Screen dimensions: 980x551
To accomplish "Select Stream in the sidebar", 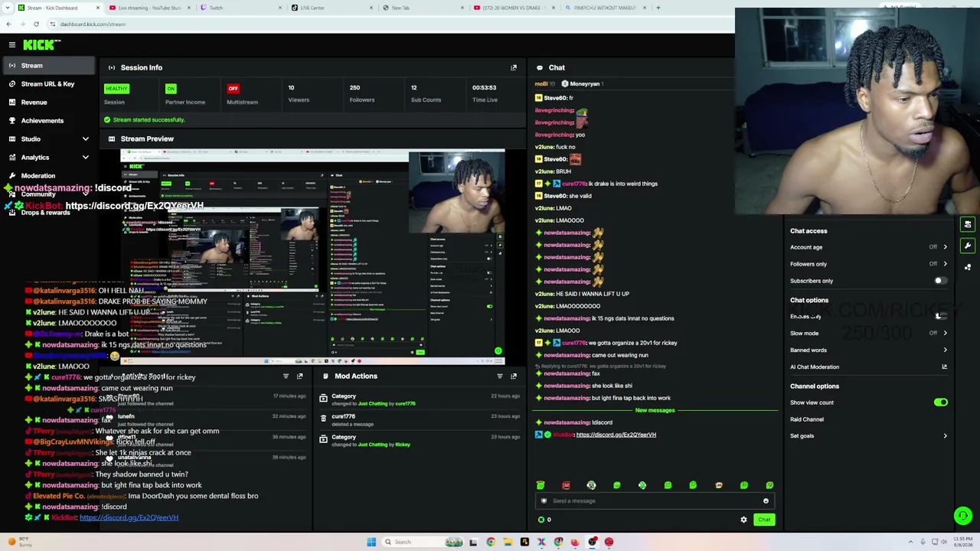I will pyautogui.click(x=47, y=66).
